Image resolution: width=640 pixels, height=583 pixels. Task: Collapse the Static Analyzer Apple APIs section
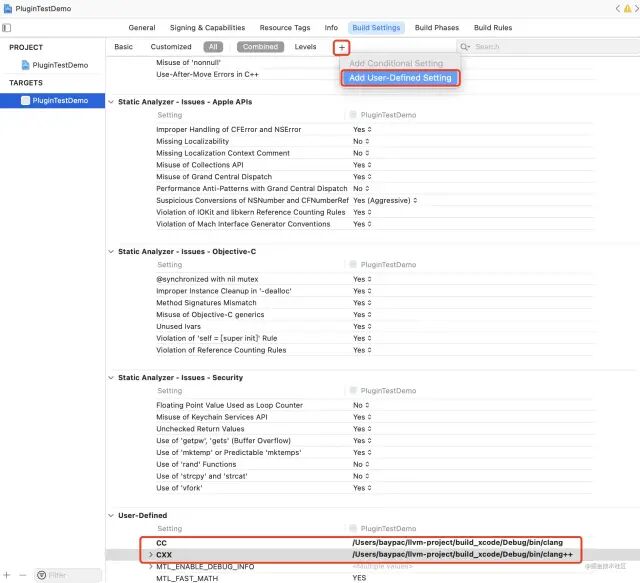point(111,102)
